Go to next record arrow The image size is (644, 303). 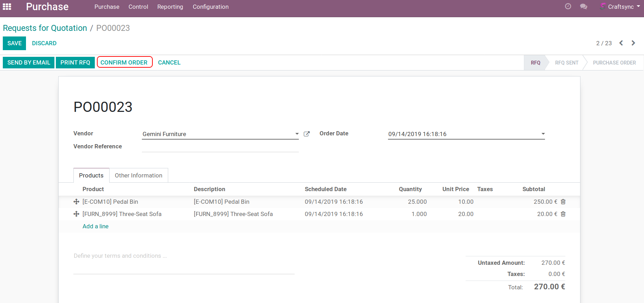[x=633, y=43]
